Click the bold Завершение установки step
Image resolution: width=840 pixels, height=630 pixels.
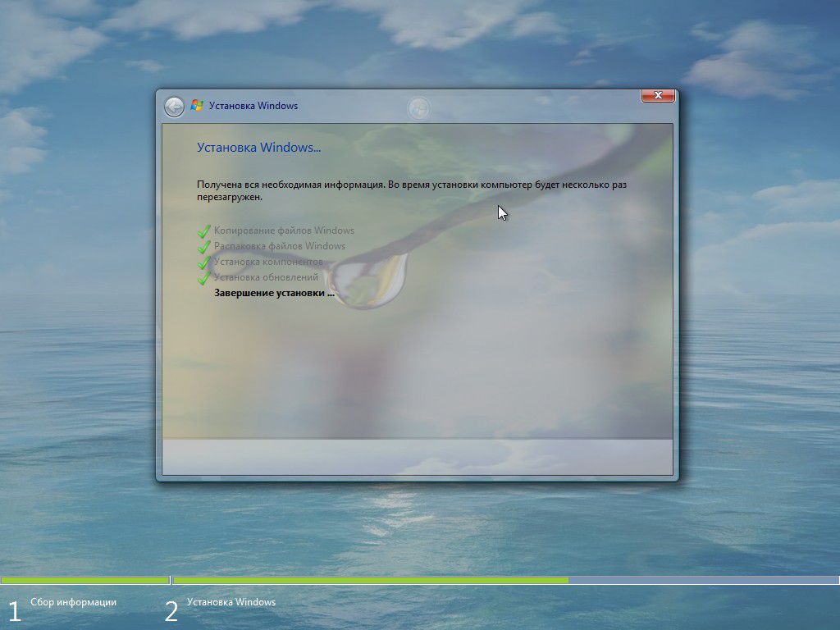[x=274, y=293]
